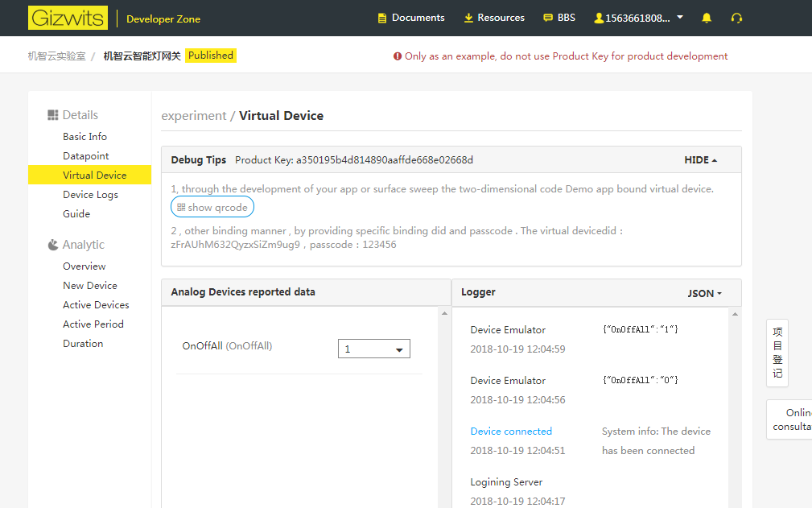
Task: Open the OnOffAll value dropdown
Action: [373, 349]
